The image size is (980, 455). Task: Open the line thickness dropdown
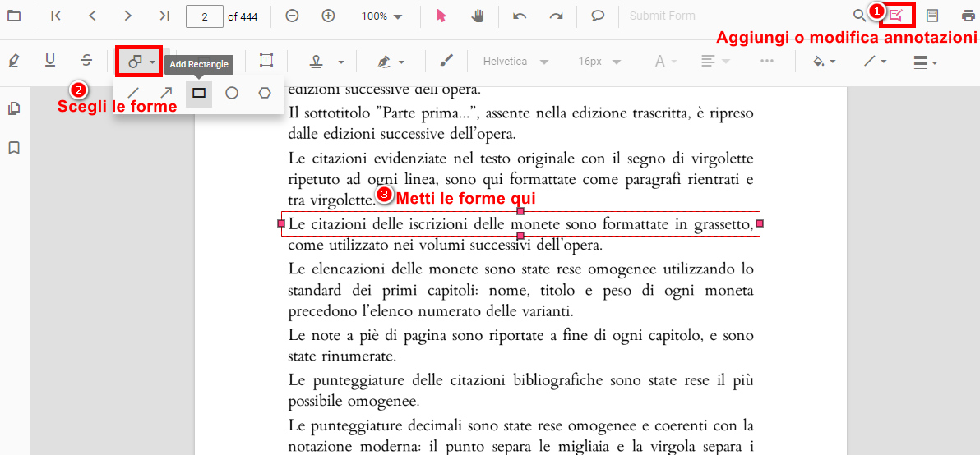926,62
